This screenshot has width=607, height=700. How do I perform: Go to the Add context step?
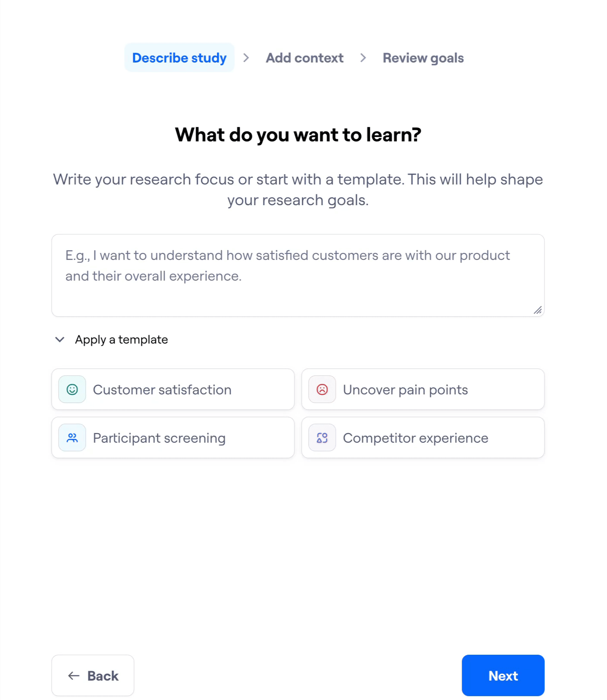tap(304, 58)
